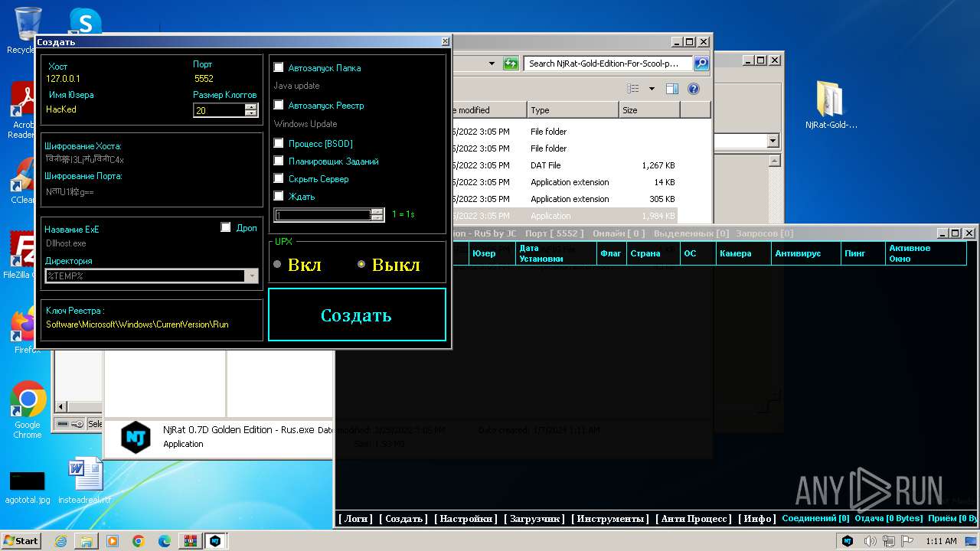This screenshot has width=980, height=551.
Task: Click network status tray icon
Action: click(889, 541)
